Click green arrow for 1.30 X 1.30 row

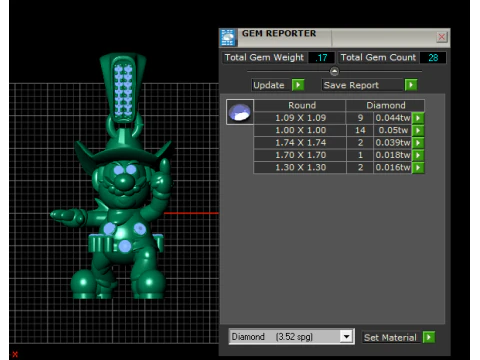(418, 167)
